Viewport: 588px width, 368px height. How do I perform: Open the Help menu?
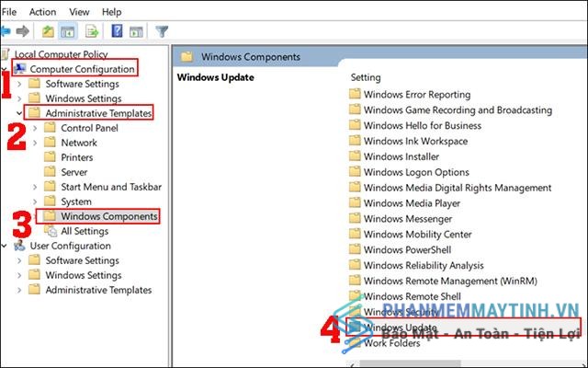pyautogui.click(x=111, y=12)
